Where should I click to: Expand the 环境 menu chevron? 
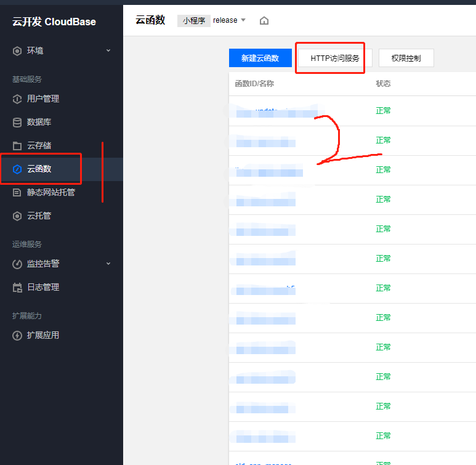click(x=108, y=51)
